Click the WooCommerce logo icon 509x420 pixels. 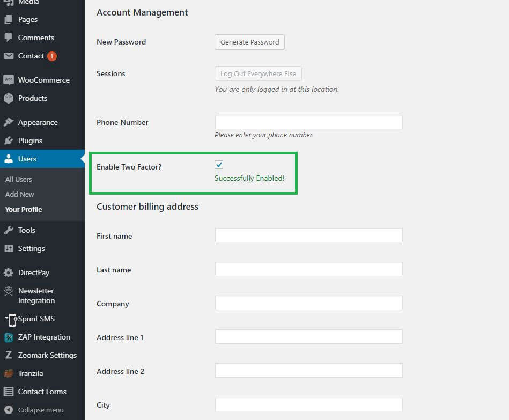tap(9, 80)
